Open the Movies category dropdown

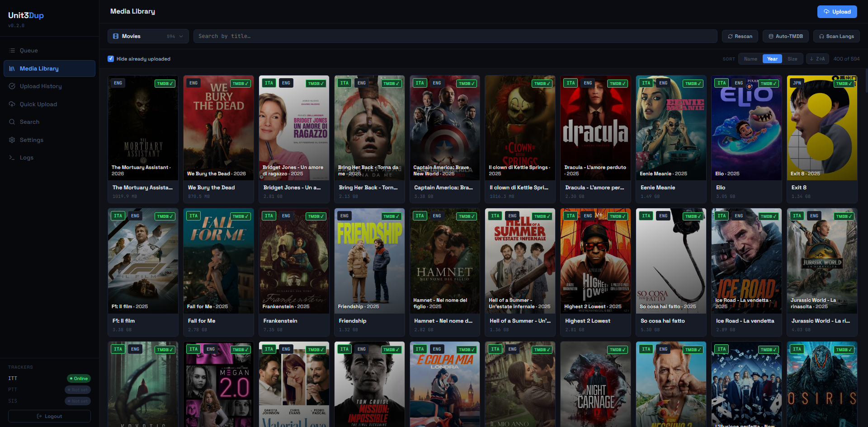click(148, 36)
